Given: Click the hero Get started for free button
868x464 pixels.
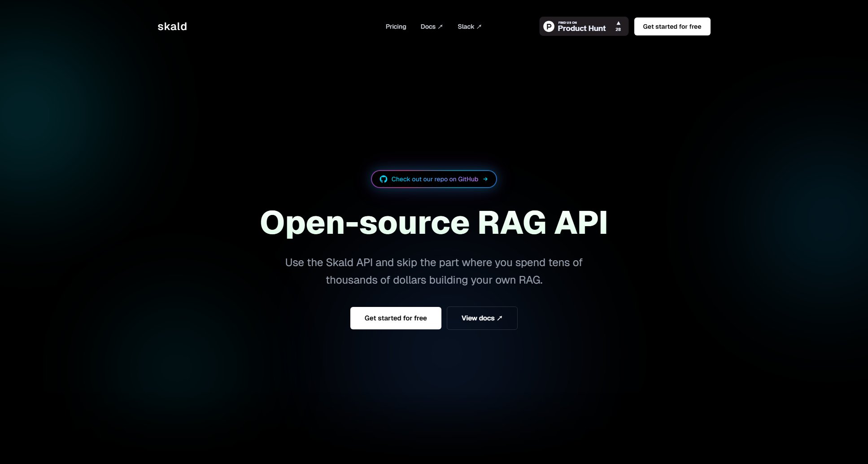Looking at the screenshot, I should (x=396, y=318).
